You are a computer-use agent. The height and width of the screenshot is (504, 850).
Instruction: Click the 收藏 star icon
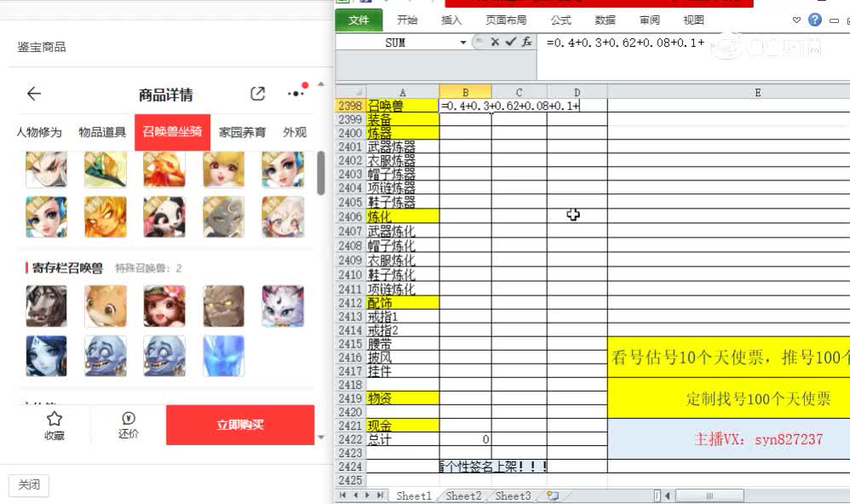click(x=55, y=419)
